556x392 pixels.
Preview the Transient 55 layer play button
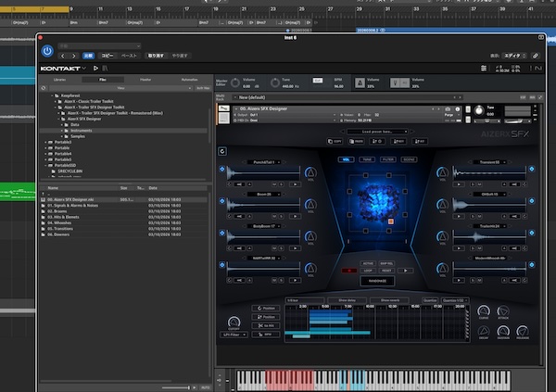pos(459,184)
